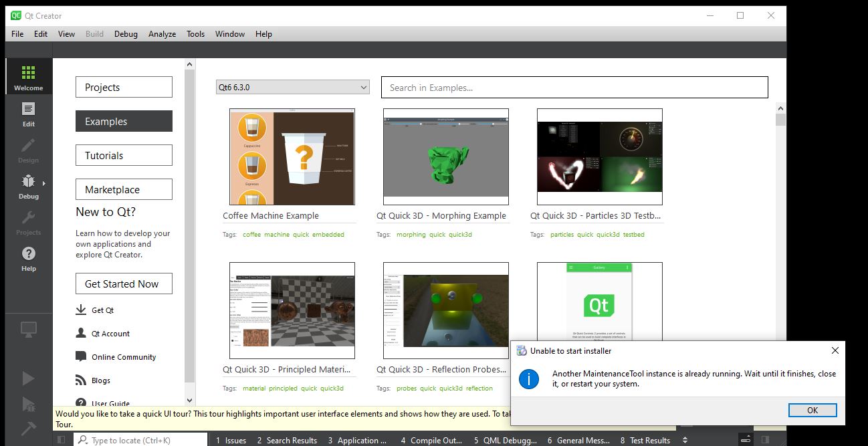Click the Build hammer icon

point(28,427)
